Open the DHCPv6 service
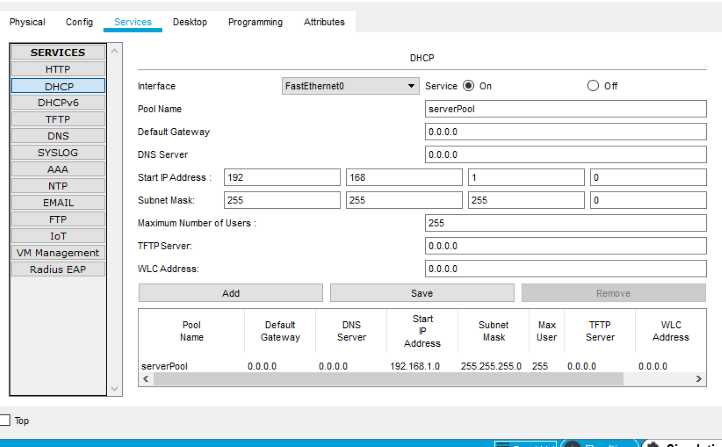Screen dimensions: 722x447 (x=58, y=103)
